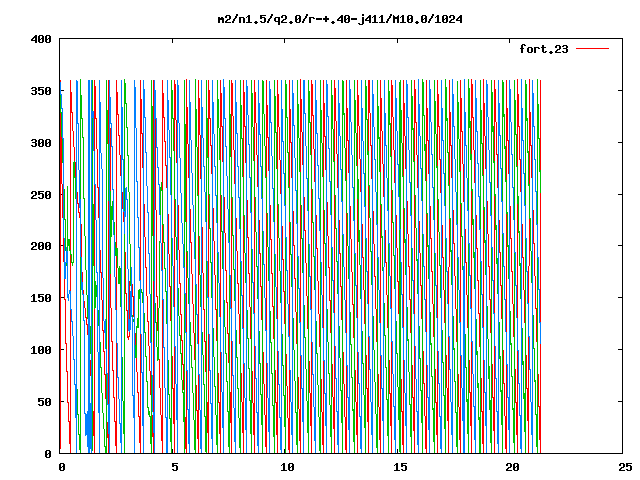The image size is (640, 480).
Task: Select the y-axis label 150
Action: [41, 298]
